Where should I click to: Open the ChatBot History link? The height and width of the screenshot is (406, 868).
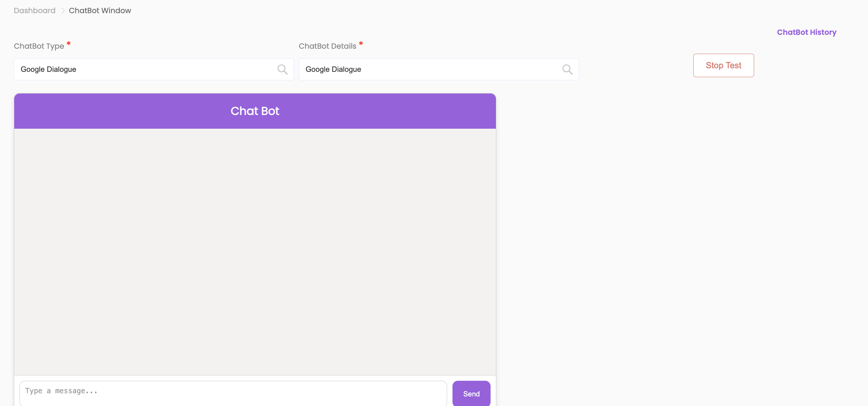click(806, 32)
